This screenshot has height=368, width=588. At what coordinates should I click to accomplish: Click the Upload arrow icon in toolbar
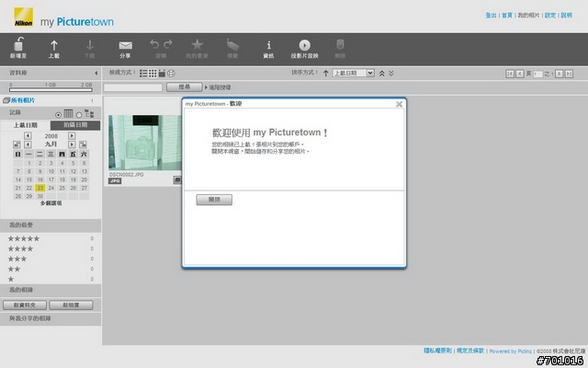54,45
